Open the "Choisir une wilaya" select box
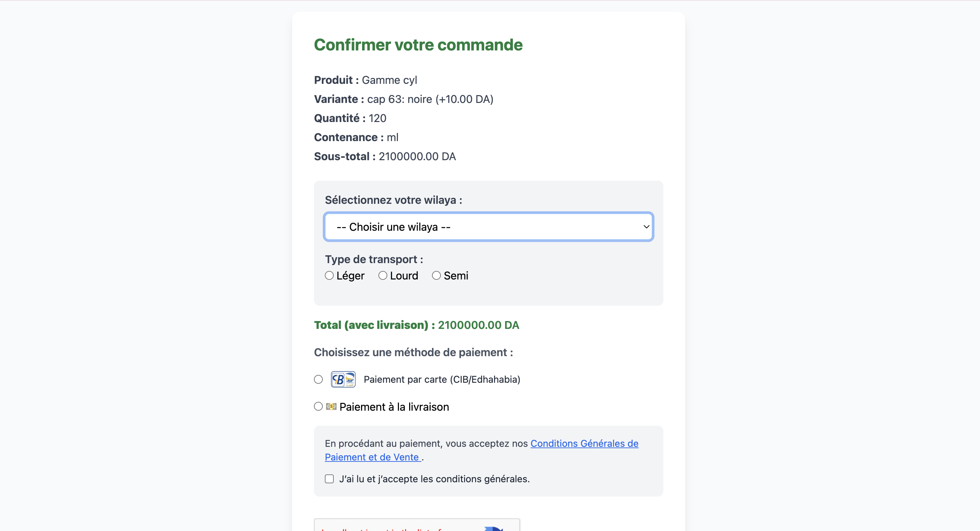980x531 pixels. (x=488, y=227)
